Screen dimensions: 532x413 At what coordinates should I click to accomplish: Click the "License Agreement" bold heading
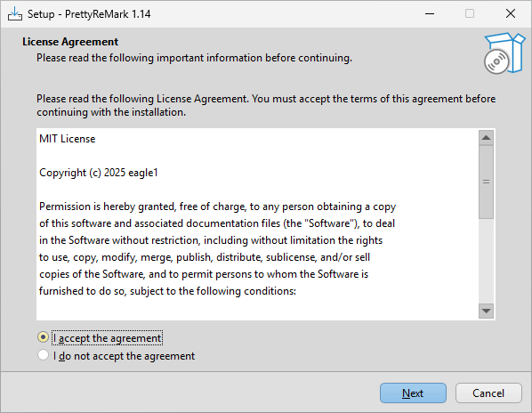(x=70, y=42)
